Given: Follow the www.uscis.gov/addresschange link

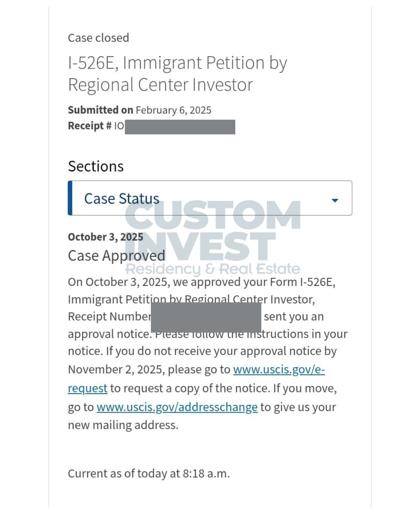Looking at the screenshot, I should click(x=177, y=407).
